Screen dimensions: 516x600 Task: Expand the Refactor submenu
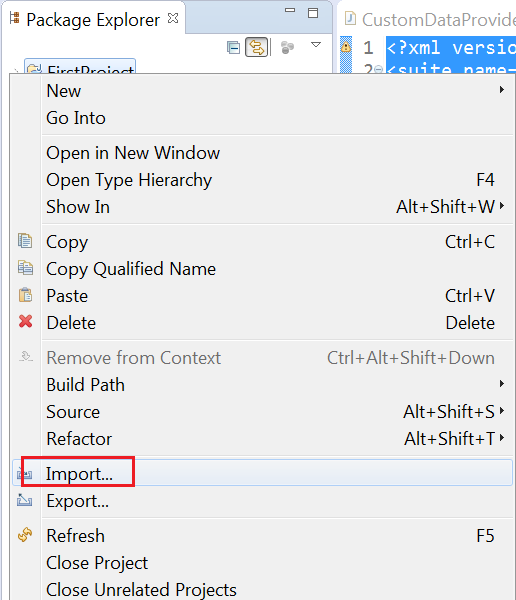tap(262, 439)
